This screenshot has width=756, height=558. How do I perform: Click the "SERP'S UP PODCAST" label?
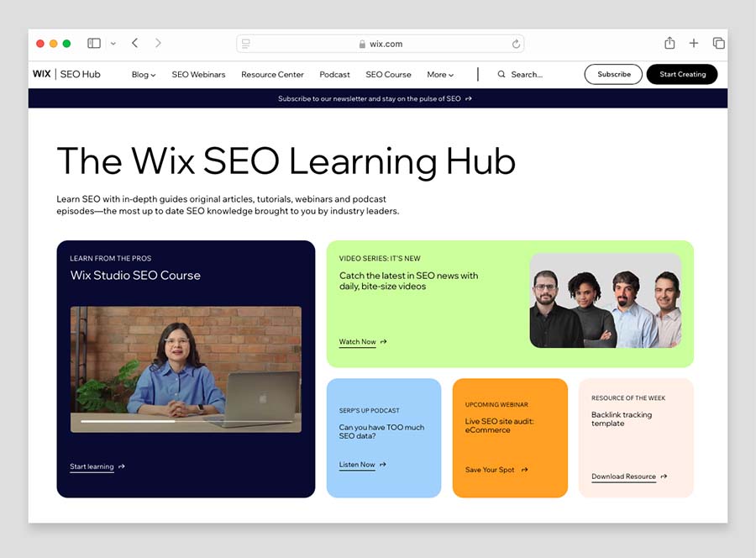370,410
